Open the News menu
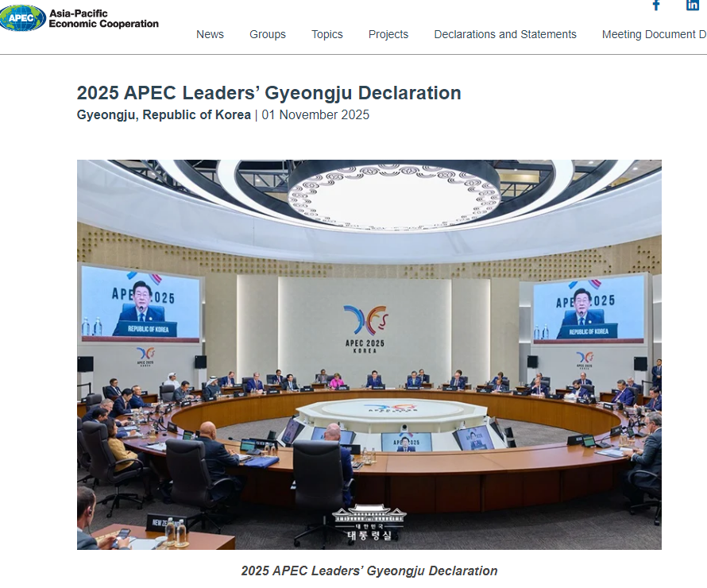This screenshot has height=588, width=707. (x=210, y=34)
